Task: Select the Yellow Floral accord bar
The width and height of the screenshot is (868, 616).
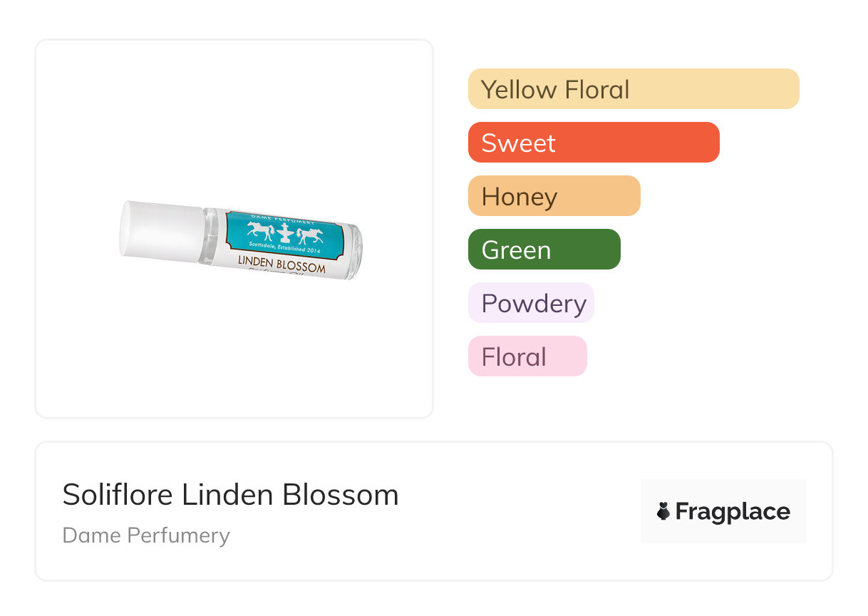Action: [x=633, y=89]
